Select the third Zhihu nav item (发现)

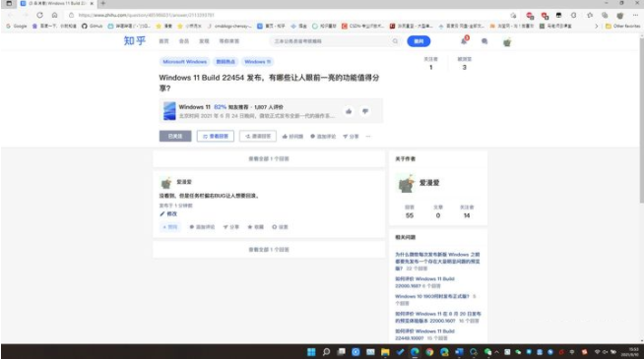[x=204, y=41]
